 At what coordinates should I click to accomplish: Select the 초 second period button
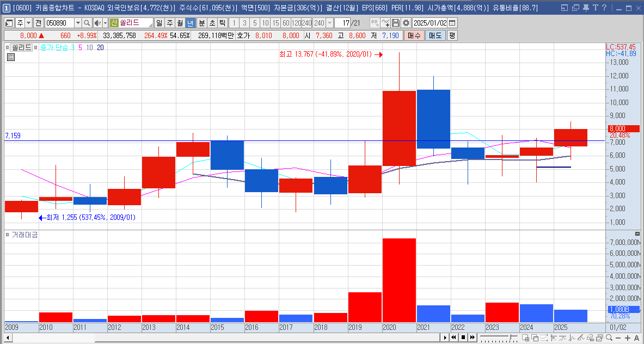pos(212,23)
